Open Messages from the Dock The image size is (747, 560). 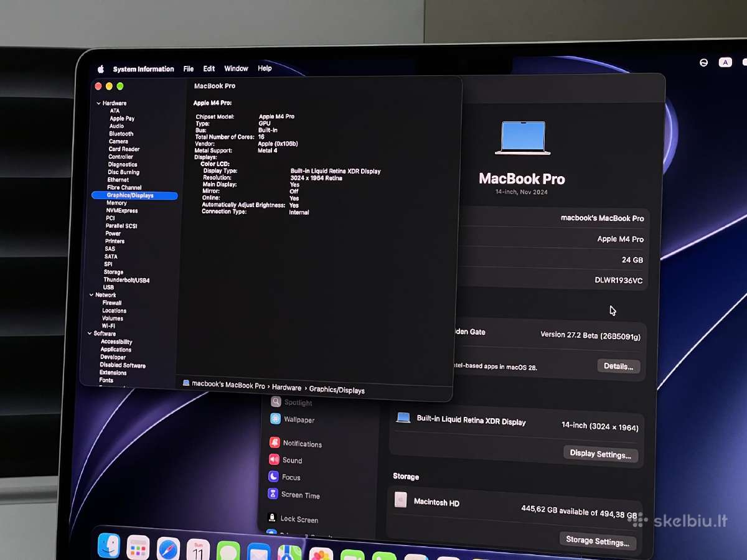(x=228, y=552)
